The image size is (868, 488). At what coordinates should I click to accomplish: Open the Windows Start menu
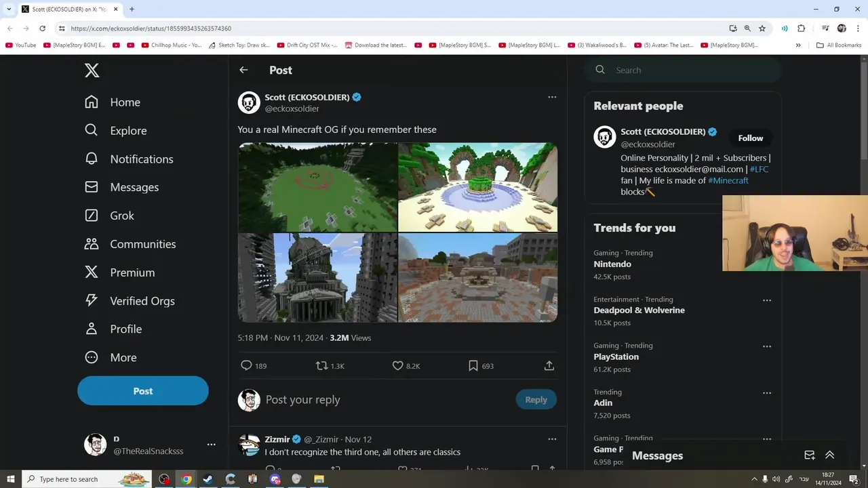pos(11,479)
